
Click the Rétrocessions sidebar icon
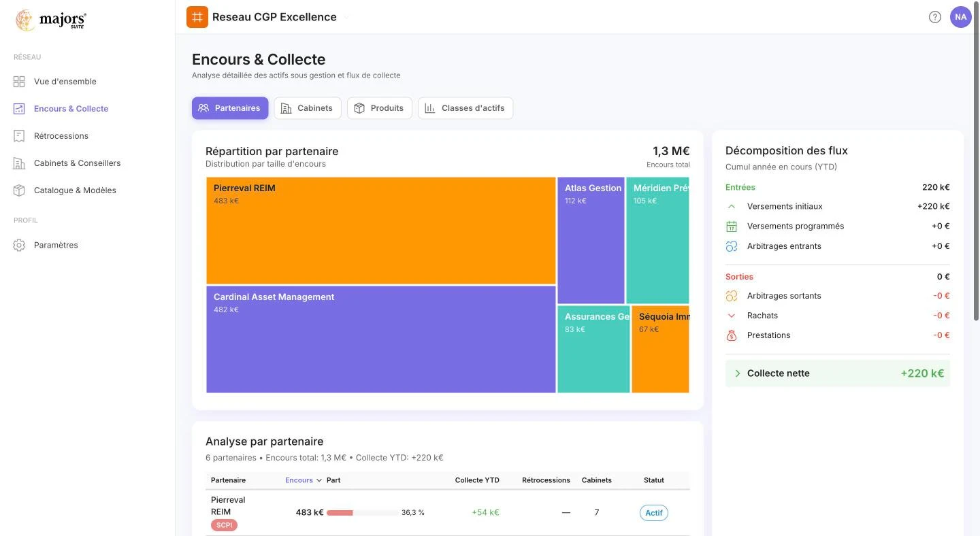point(19,136)
